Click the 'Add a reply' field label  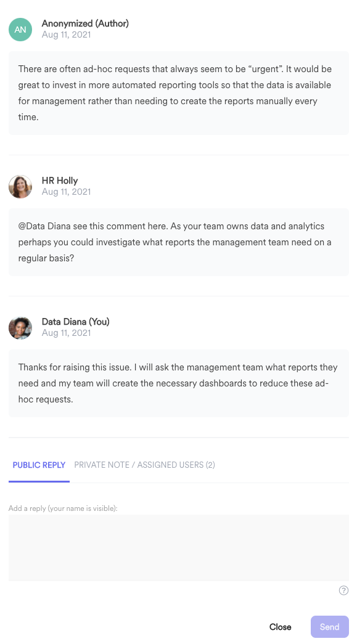[x=63, y=508]
